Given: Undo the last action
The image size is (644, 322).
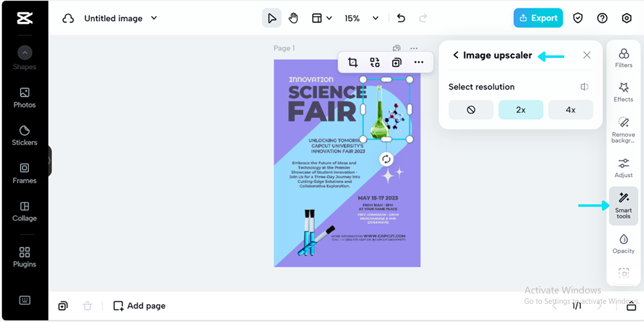Looking at the screenshot, I should [401, 19].
